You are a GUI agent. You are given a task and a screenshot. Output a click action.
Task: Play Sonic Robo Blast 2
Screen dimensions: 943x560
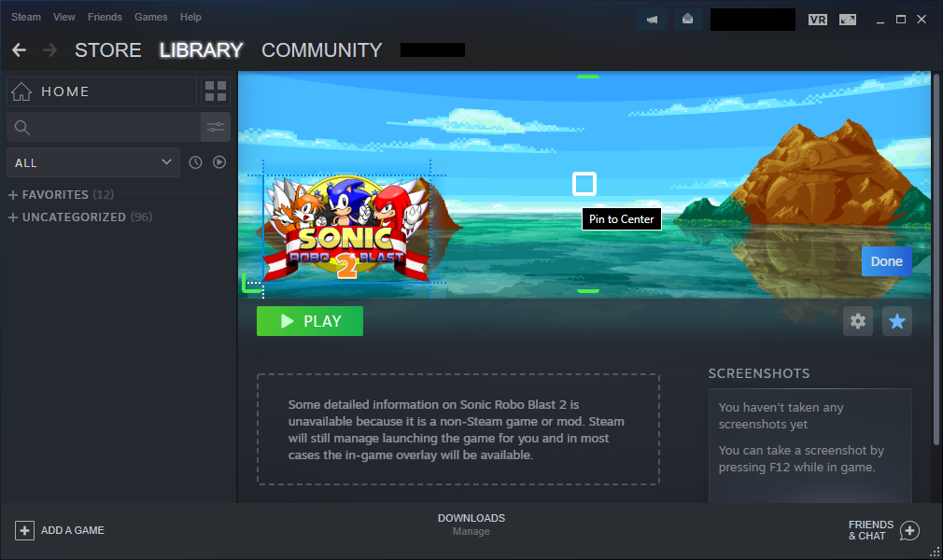(x=310, y=321)
